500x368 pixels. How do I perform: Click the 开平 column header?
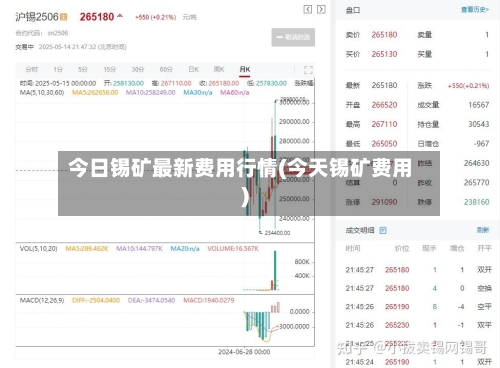484,248
